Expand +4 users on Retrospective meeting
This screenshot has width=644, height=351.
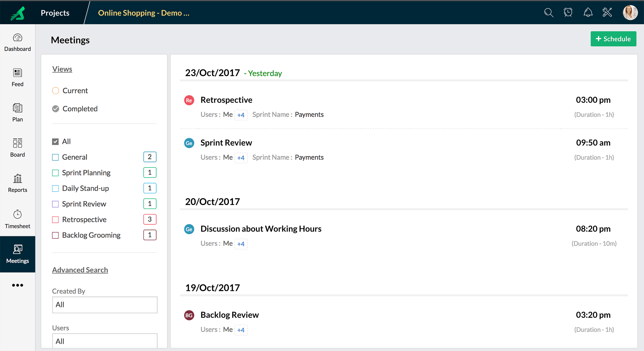pos(241,115)
